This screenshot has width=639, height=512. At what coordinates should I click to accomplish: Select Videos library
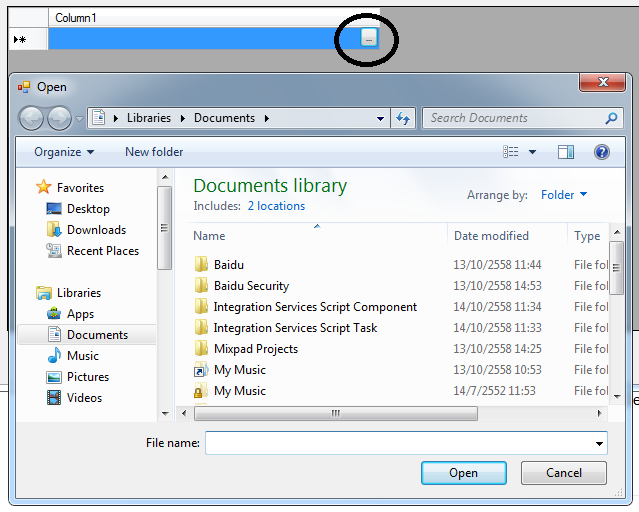84,398
